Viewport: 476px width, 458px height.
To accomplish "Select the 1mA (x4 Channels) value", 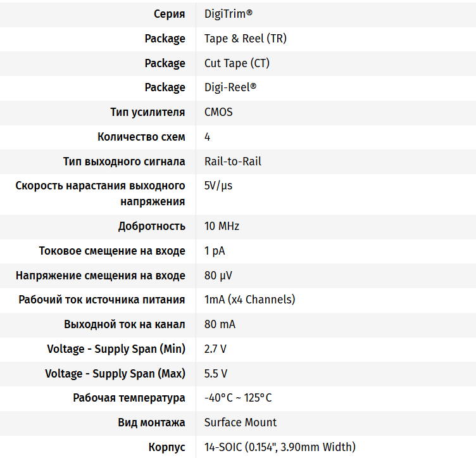I will [x=249, y=300].
